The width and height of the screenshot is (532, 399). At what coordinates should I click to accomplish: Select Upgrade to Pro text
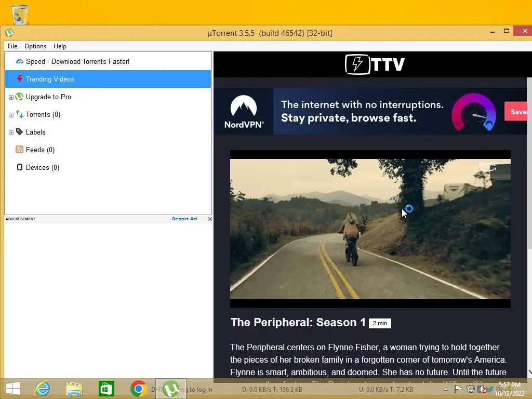point(48,97)
